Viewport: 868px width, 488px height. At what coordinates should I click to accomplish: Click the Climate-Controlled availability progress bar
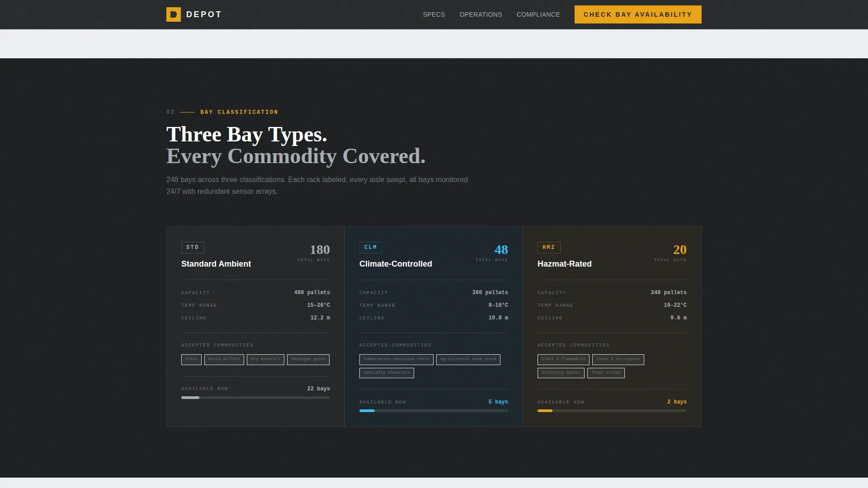tap(434, 411)
